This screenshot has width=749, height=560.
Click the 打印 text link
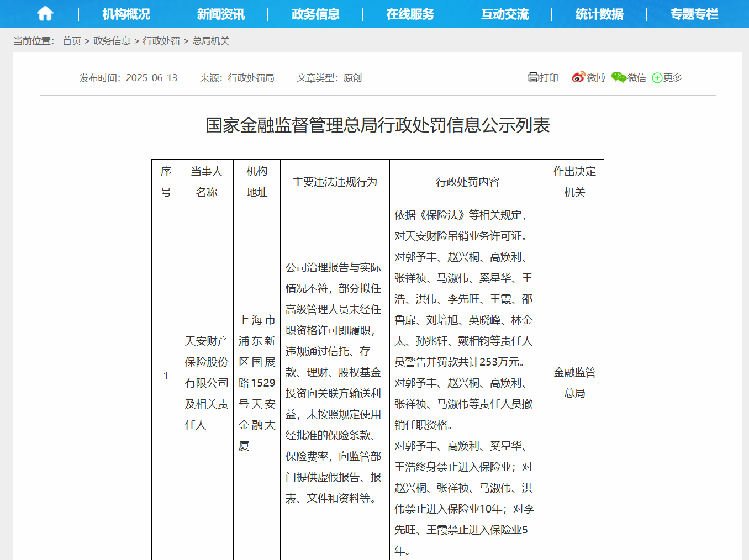click(548, 78)
